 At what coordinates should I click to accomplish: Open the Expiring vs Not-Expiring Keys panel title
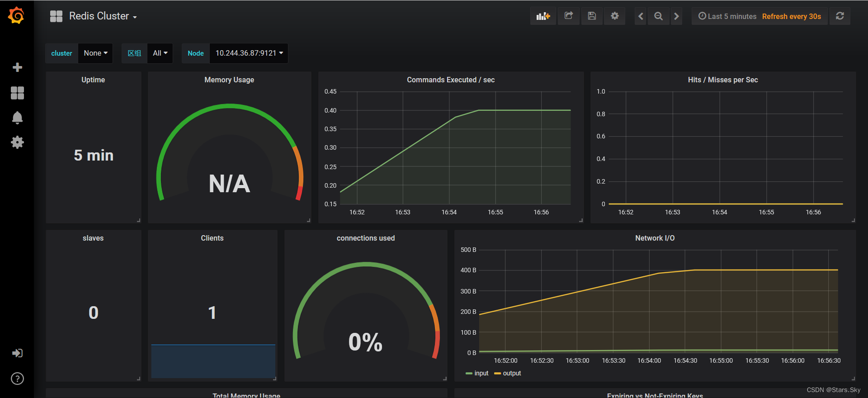click(655, 395)
